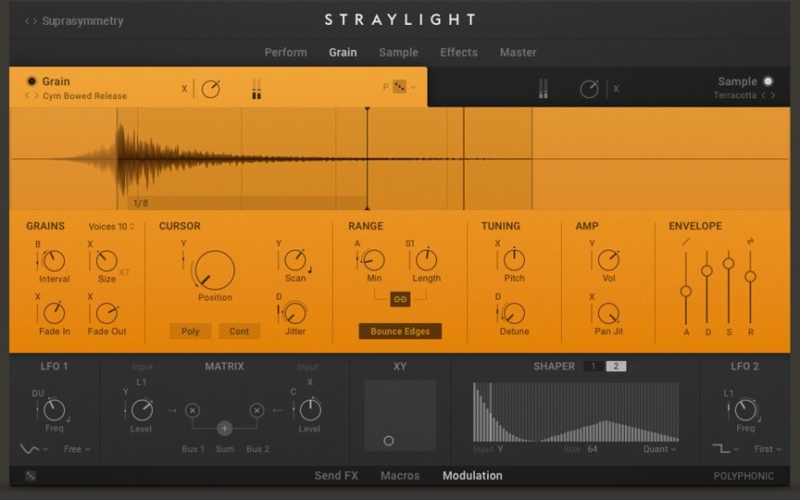The image size is (800, 500).
Task: Click the Sample level meter icon
Action: coord(543,89)
